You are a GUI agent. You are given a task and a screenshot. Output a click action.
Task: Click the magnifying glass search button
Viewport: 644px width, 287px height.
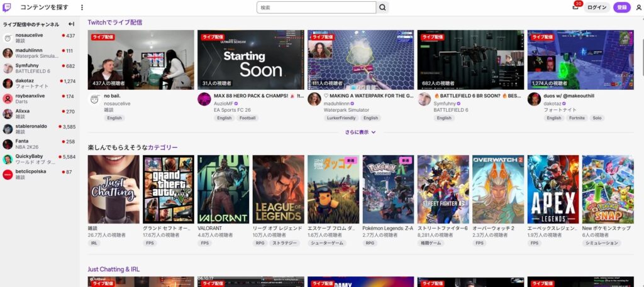[383, 8]
